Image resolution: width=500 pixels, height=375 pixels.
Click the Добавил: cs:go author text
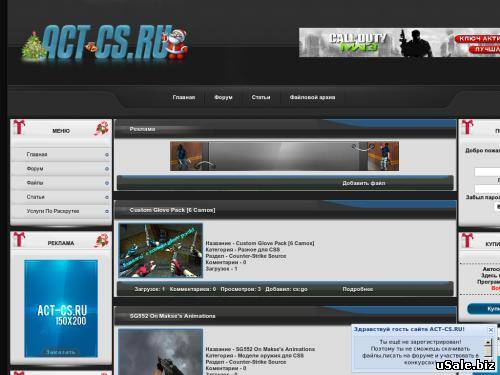coord(286,289)
